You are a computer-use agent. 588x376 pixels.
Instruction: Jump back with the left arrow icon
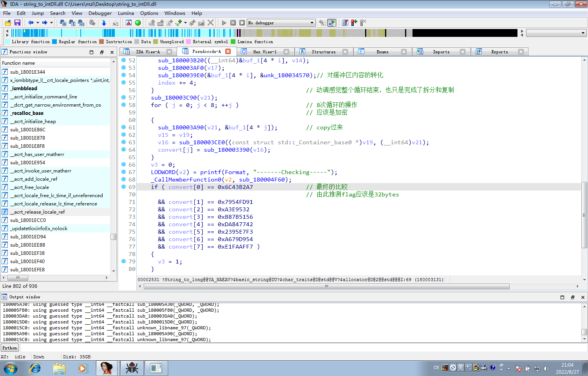click(31, 23)
